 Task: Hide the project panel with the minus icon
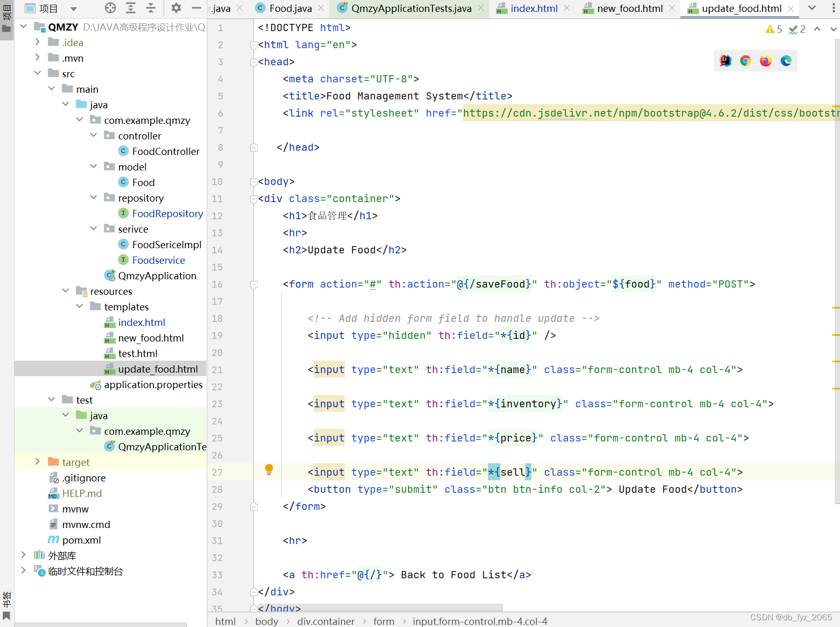[x=196, y=8]
